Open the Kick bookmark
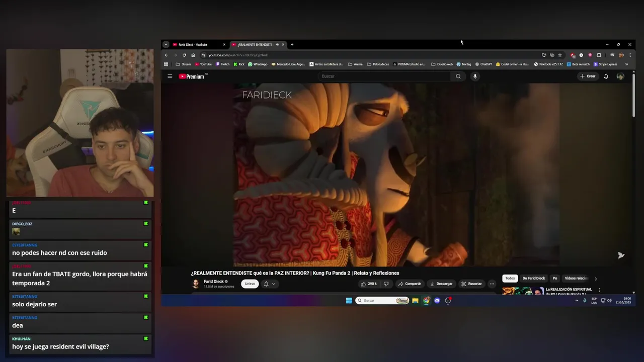This screenshot has width=644, height=362. 239,64
